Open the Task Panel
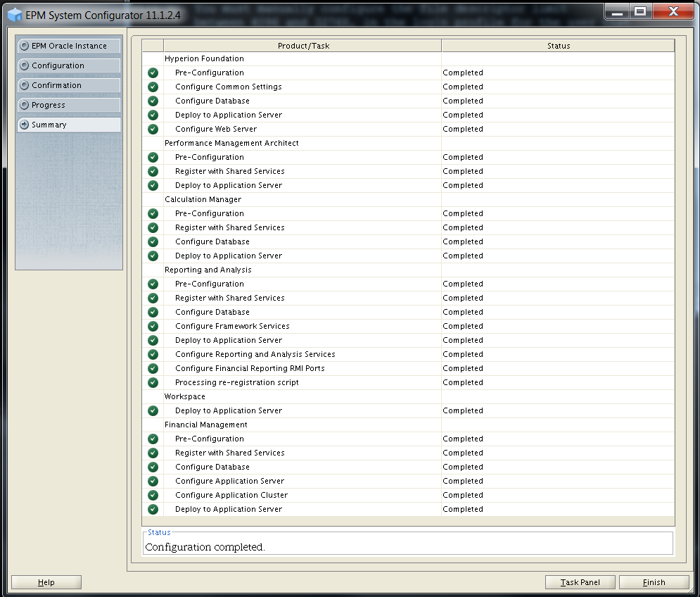Image resolution: width=700 pixels, height=597 pixels. click(x=580, y=582)
